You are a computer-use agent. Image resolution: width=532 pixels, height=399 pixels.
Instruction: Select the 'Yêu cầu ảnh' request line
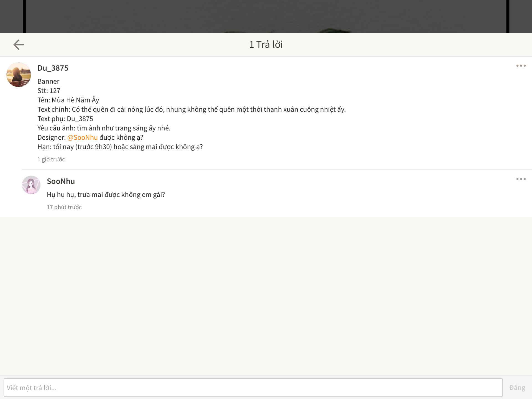coord(104,128)
